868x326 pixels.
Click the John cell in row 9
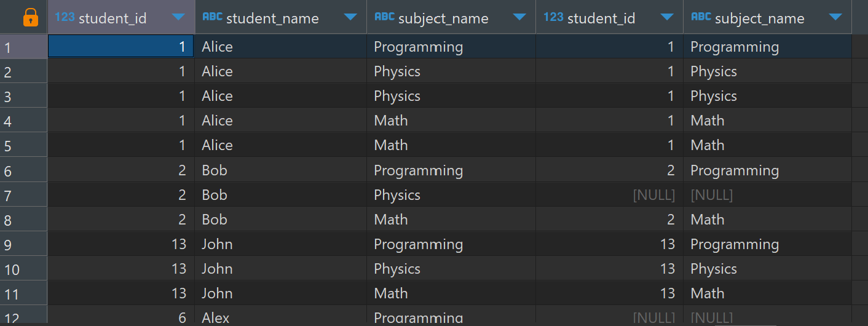[281, 244]
